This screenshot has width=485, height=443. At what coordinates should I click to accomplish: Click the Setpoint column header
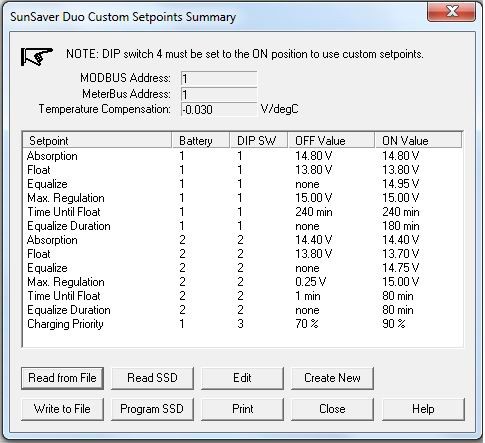[97, 140]
